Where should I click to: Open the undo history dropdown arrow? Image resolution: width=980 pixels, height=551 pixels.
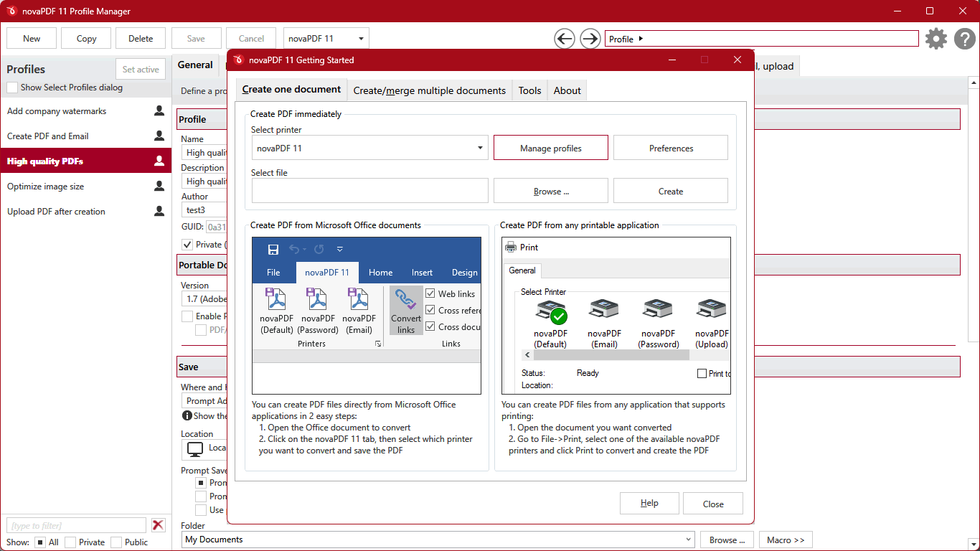pyautogui.click(x=305, y=250)
